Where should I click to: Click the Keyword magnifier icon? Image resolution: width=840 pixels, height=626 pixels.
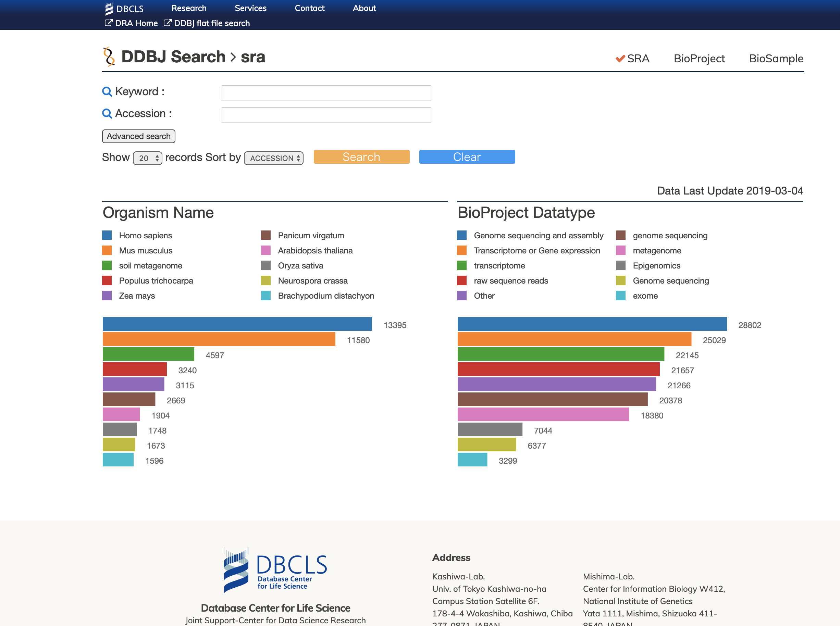tap(107, 92)
